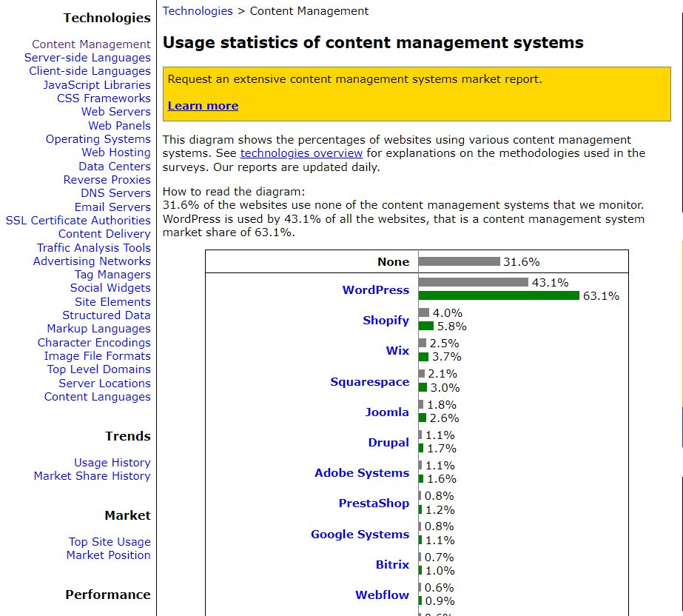Screen dimensions: 683x616
Task: Click the '63.1%' WordPress value label
Action: click(601, 296)
